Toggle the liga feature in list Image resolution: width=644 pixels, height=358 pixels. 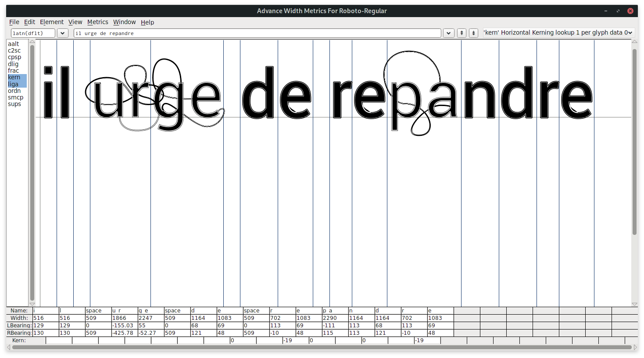(13, 84)
